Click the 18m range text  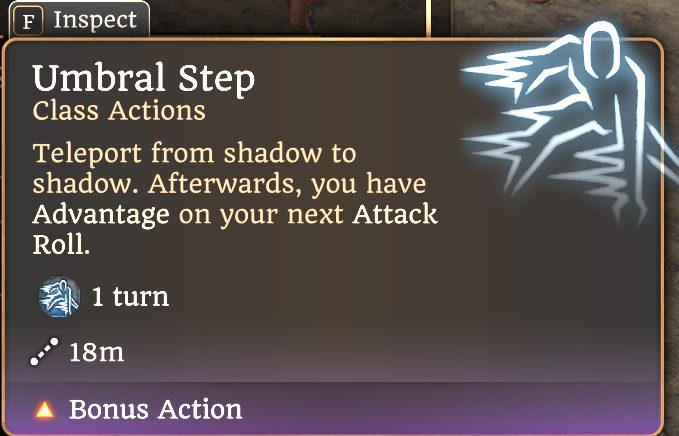tap(97, 352)
